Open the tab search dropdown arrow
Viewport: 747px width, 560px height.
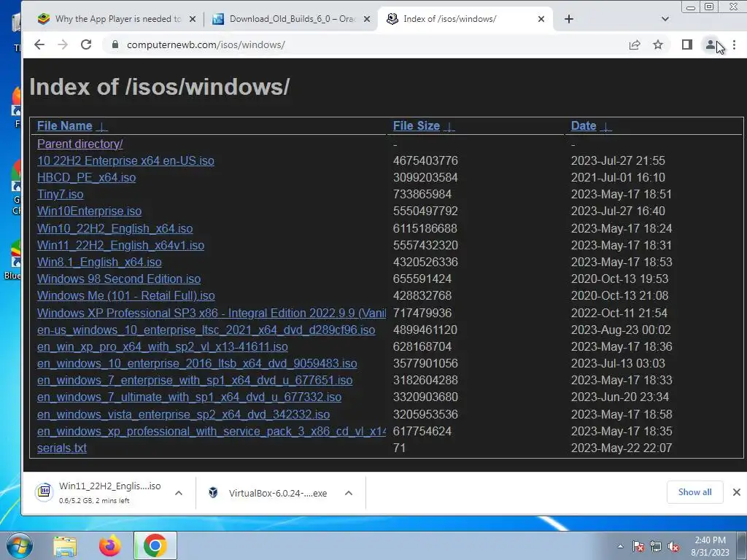[665, 19]
